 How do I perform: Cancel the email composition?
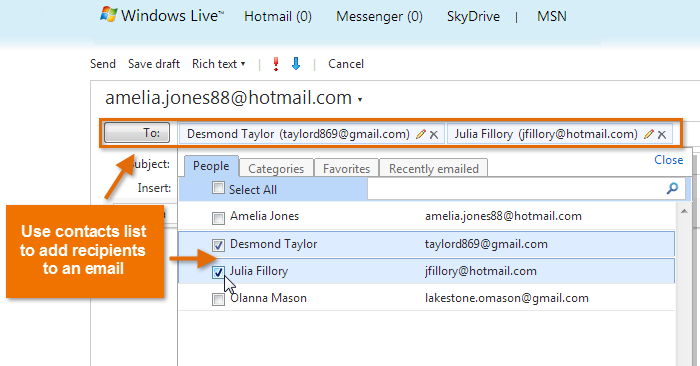point(346,64)
